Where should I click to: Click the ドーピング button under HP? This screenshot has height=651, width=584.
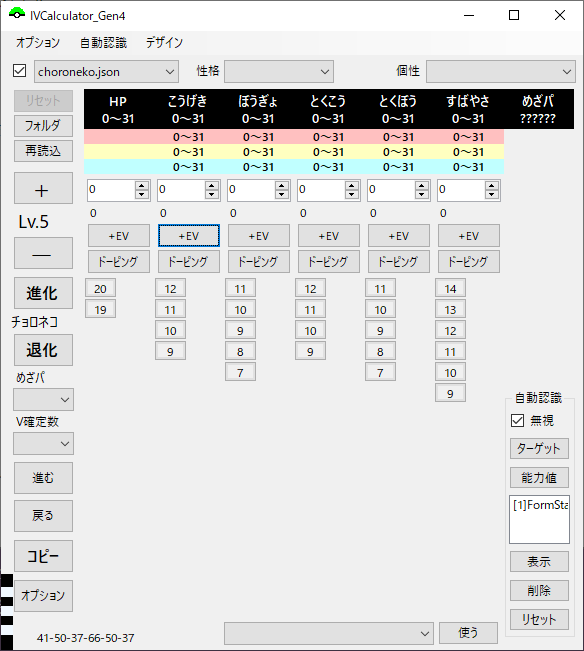[x=119, y=261]
